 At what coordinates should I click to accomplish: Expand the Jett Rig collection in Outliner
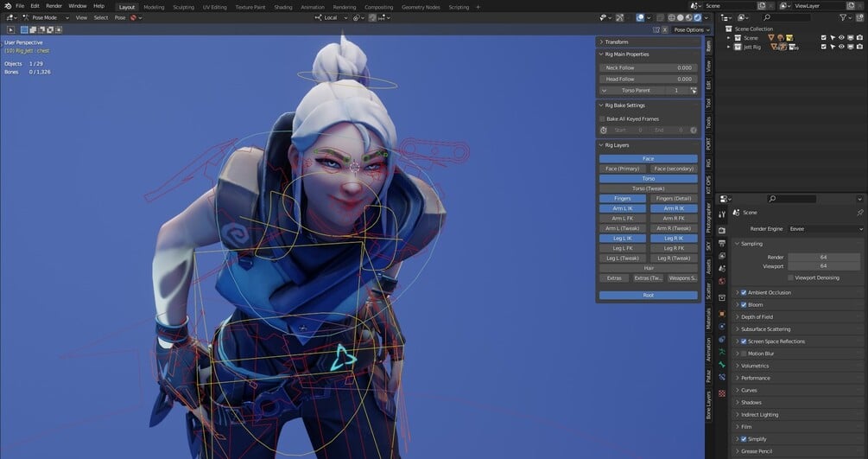click(728, 48)
